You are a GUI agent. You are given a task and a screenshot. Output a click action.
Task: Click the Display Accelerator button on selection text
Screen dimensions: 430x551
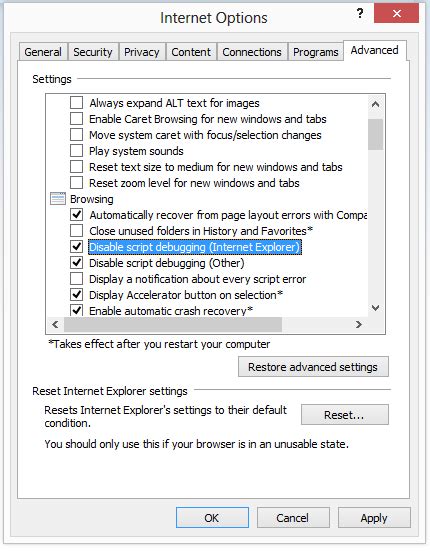coord(186,295)
